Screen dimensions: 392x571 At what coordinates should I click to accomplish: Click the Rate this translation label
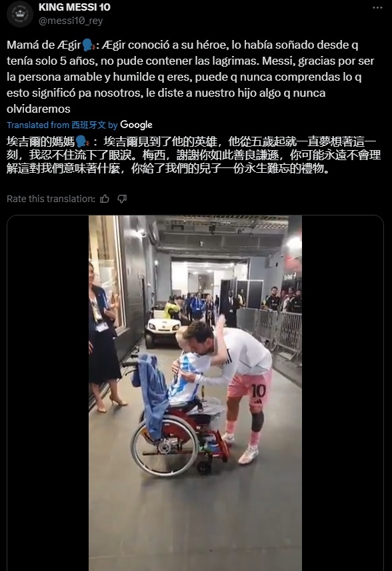pyautogui.click(x=51, y=199)
